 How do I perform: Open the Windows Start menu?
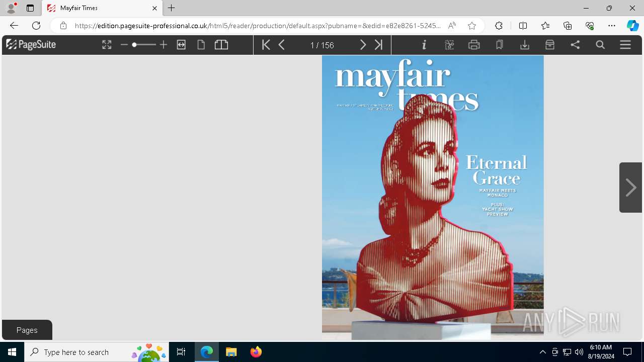click(12, 352)
